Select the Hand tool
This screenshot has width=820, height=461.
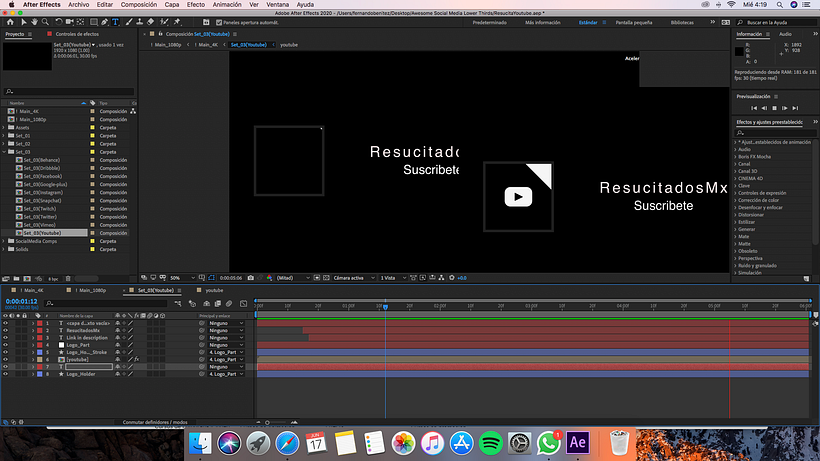[x=34, y=22]
